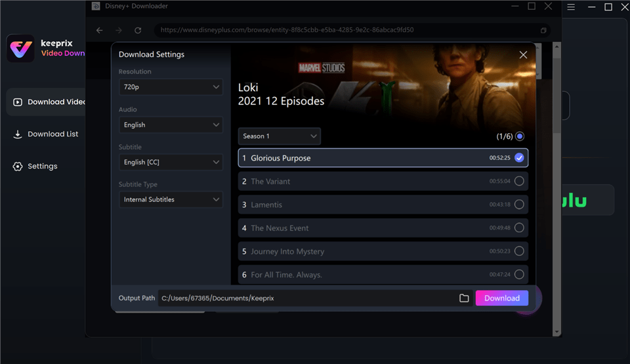Click the pink Download button
630x364 pixels.
pos(501,298)
